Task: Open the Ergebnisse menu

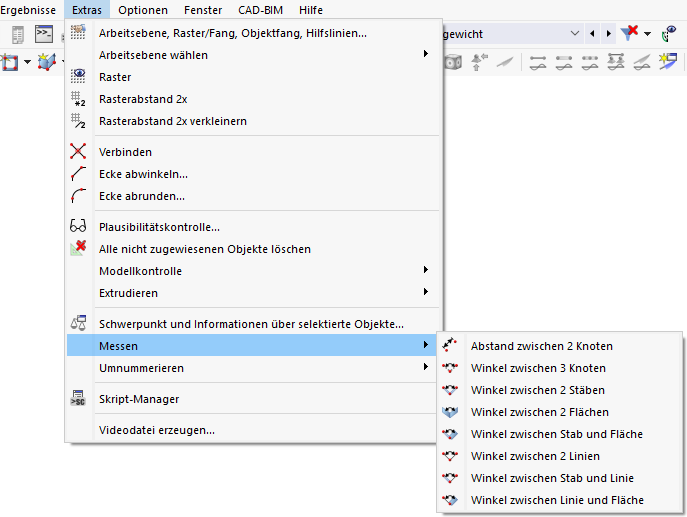Action: (28, 10)
